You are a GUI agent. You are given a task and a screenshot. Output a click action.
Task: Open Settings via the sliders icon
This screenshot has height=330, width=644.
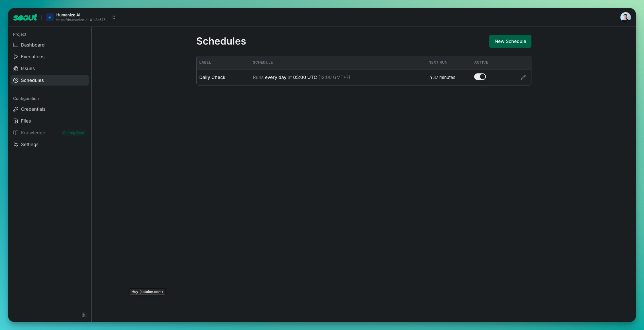click(x=16, y=145)
